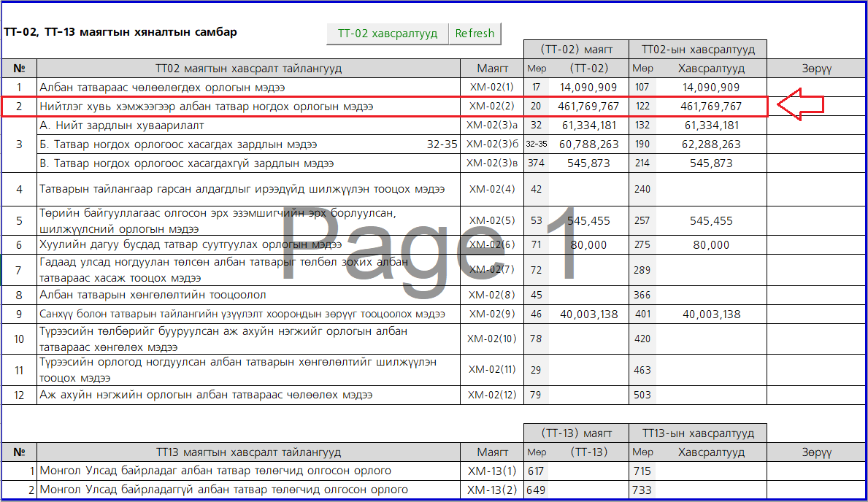
Task: Click the ТТ02-ын хавсралтууд column group header
Action: pos(697,50)
